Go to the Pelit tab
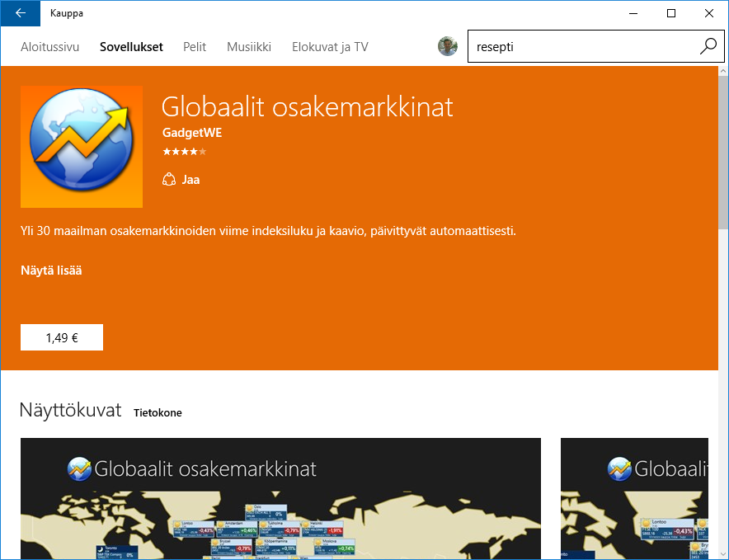Screen dimensions: 729x560 [195, 47]
